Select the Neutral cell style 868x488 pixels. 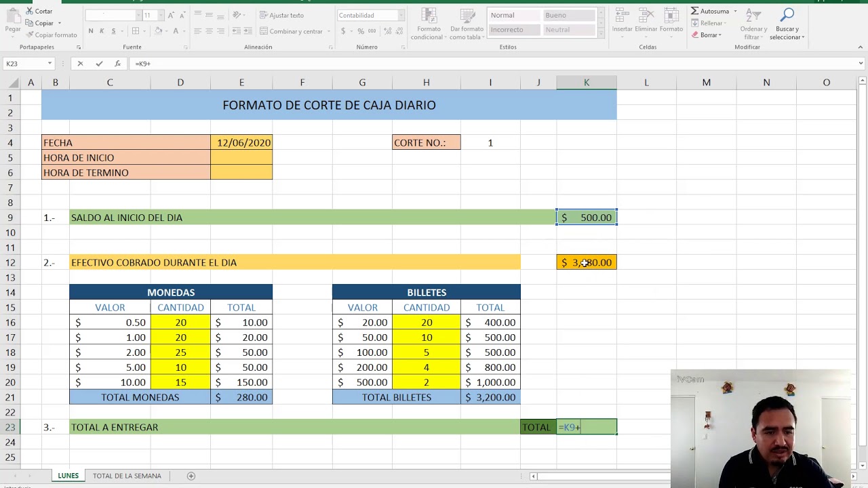pos(568,30)
